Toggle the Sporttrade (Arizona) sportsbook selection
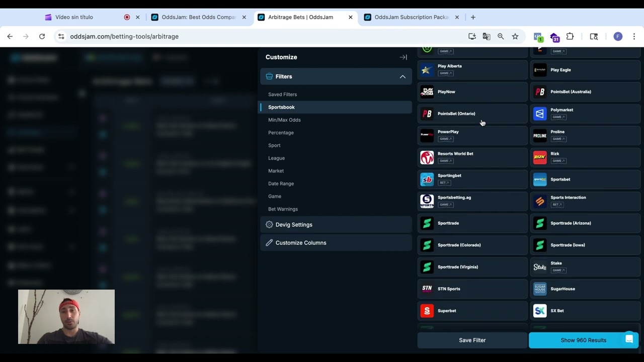 [585, 223]
